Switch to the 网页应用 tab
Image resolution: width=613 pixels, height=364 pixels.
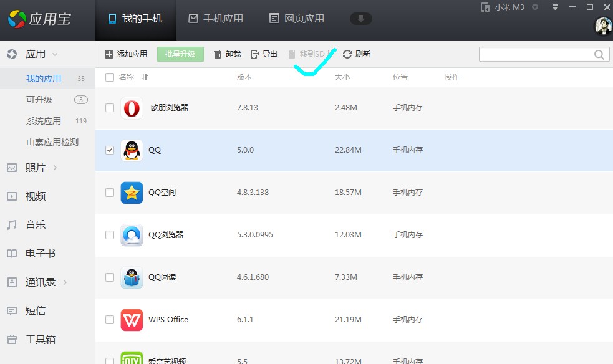click(297, 19)
